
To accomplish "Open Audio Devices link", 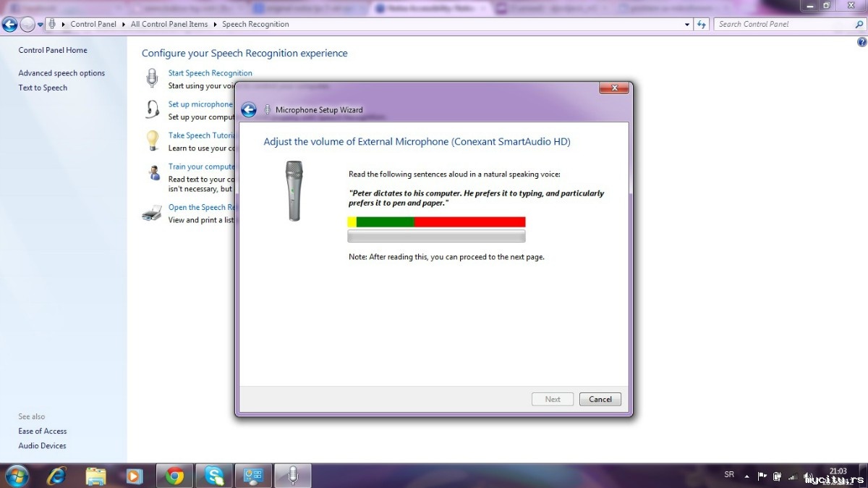I will [42, 445].
